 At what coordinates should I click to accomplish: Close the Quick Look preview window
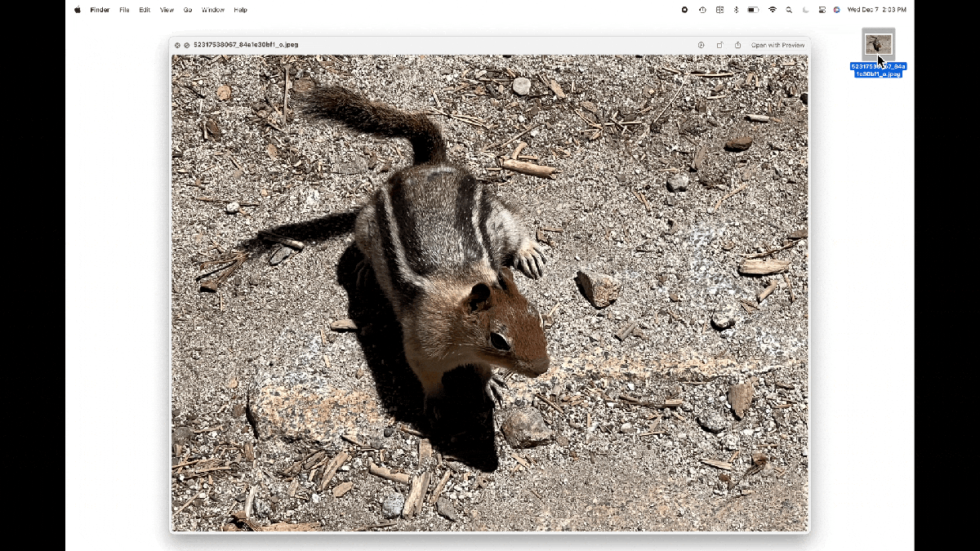click(x=177, y=45)
